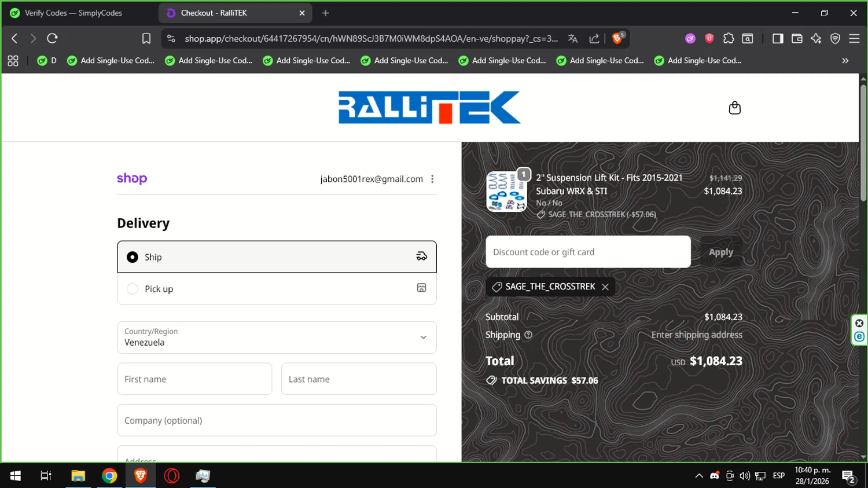Open Task View on the taskbar

(46, 476)
